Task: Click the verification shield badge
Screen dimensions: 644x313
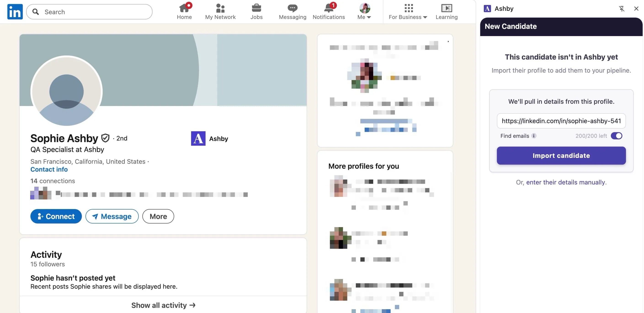Action: tap(105, 138)
